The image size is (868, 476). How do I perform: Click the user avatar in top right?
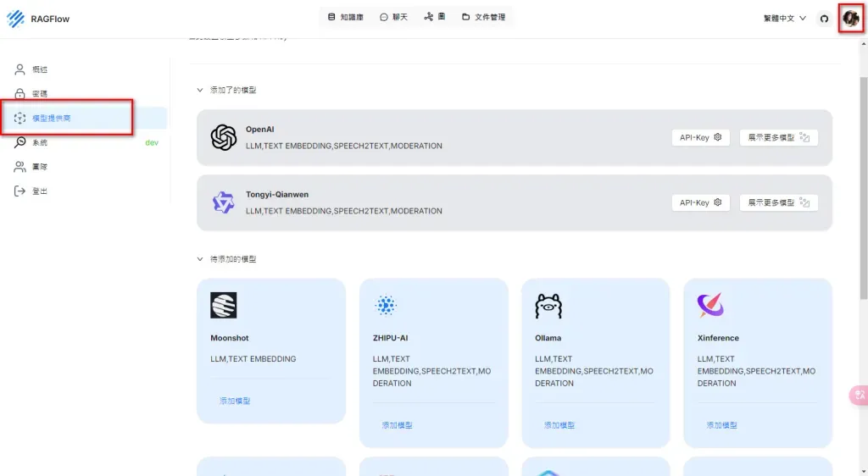851,19
